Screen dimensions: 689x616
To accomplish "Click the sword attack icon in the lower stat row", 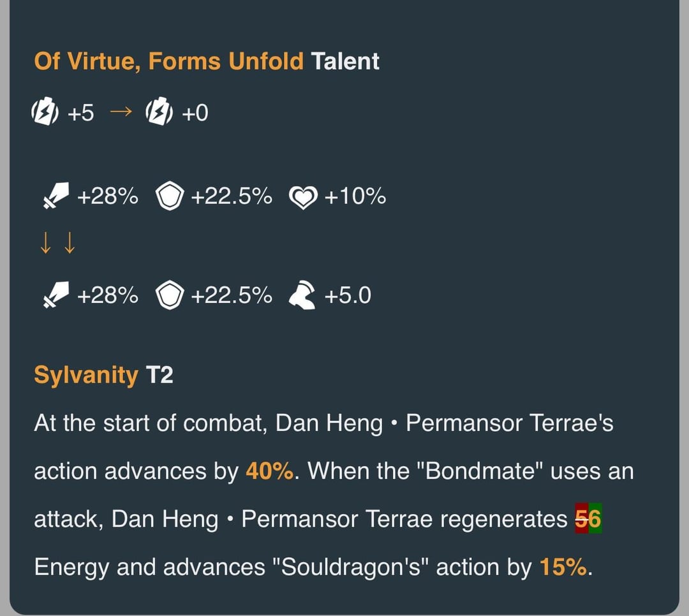I will 55,296.
